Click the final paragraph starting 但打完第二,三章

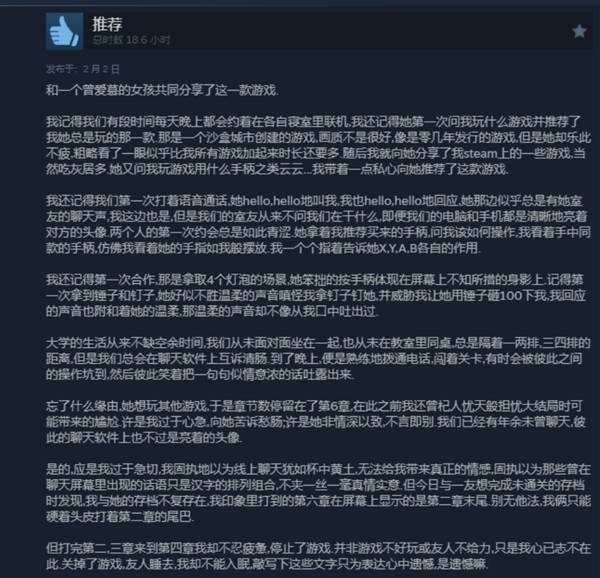coord(318,556)
